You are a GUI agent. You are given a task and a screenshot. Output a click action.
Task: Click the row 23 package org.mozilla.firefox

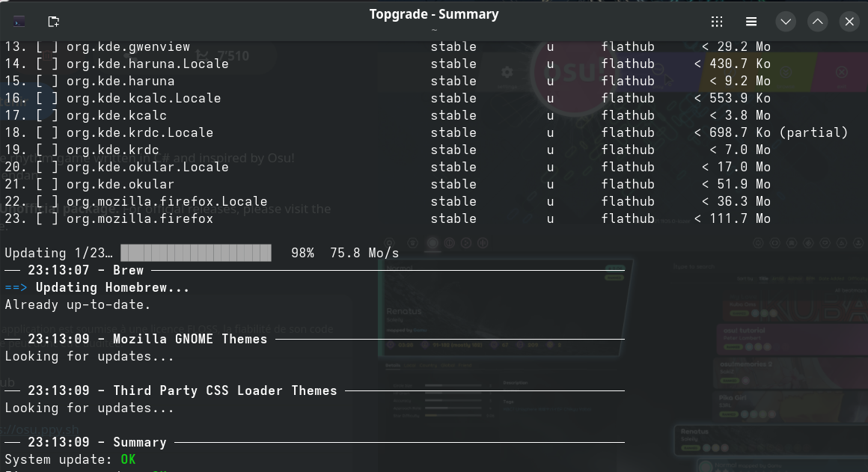click(x=139, y=218)
